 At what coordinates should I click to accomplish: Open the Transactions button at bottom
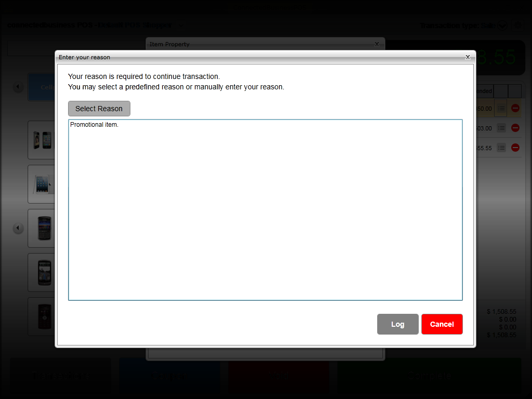tap(60, 376)
